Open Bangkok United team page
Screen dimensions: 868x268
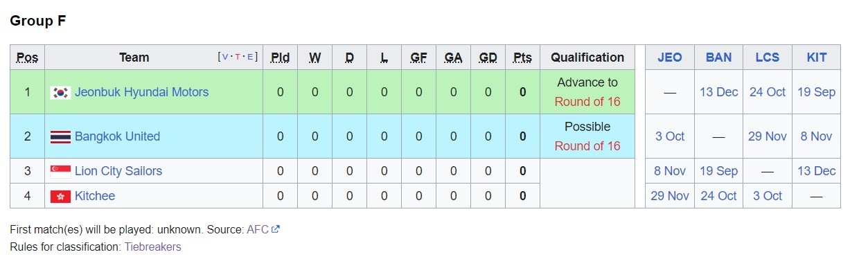(117, 136)
